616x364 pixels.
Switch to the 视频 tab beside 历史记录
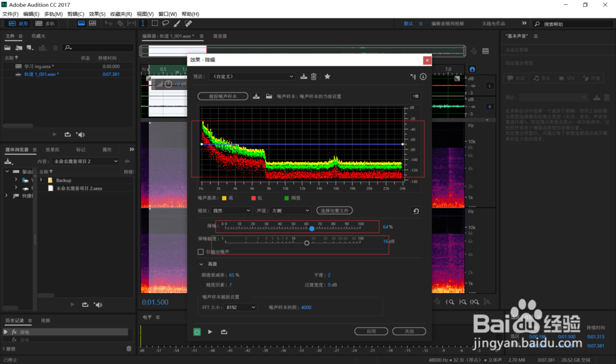point(46,320)
